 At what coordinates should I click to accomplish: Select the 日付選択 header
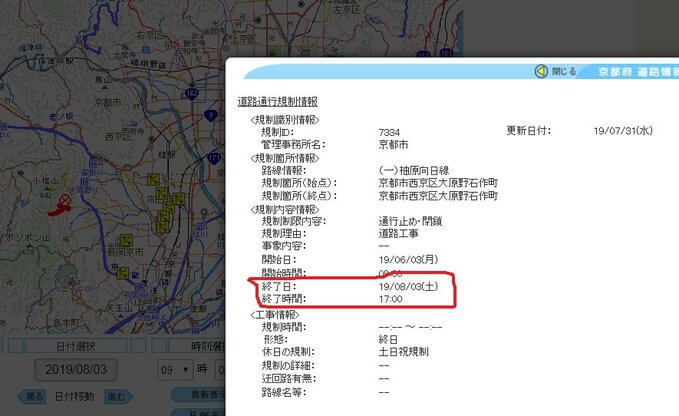76,346
